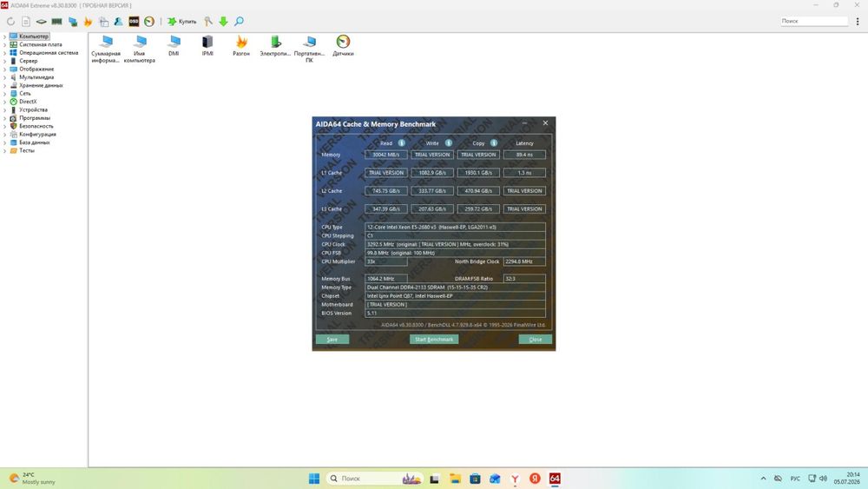Expand the DirectX tree node
The height and width of the screenshot is (489, 868).
pos(4,102)
